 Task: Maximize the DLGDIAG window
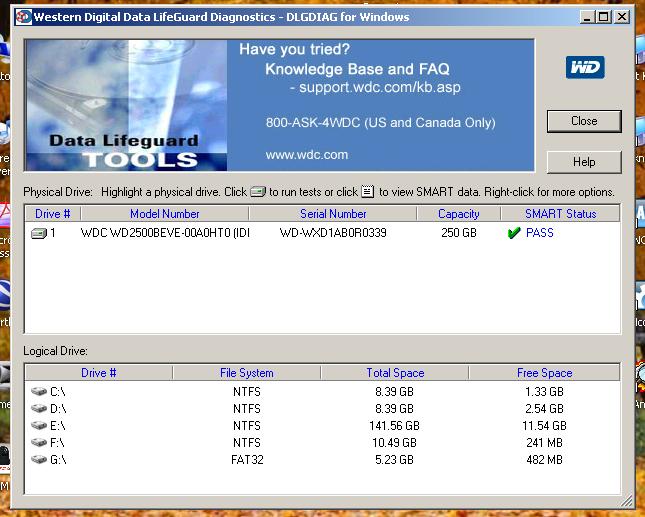(603, 17)
